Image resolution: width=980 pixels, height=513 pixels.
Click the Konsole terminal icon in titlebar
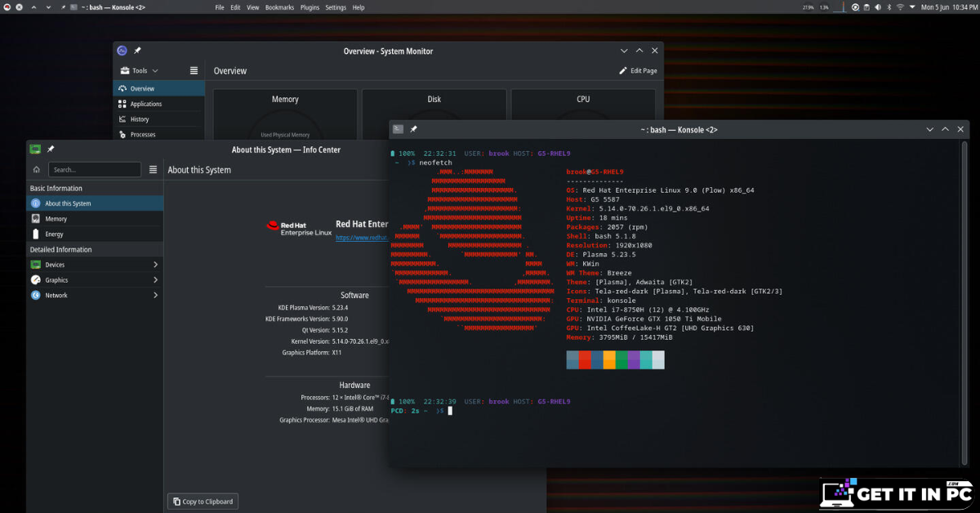398,129
